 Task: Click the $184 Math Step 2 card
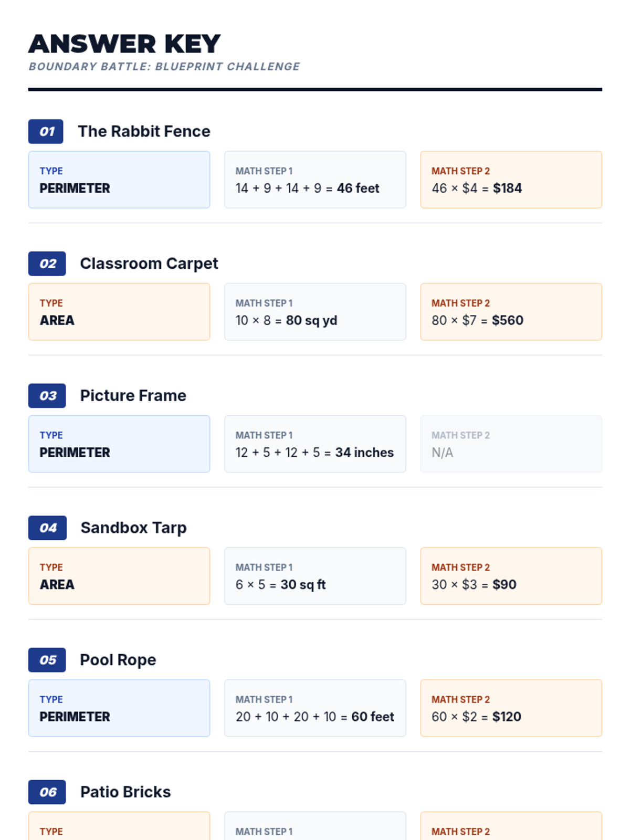511,180
